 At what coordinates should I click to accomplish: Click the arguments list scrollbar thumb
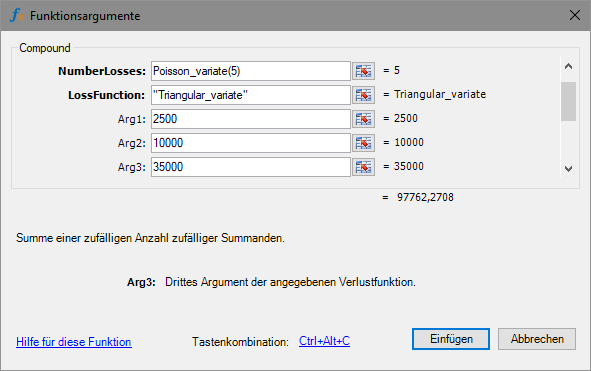point(568,101)
